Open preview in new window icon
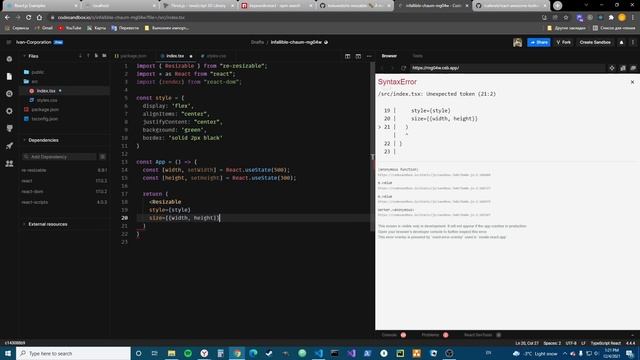The image size is (640, 360). (x=633, y=68)
